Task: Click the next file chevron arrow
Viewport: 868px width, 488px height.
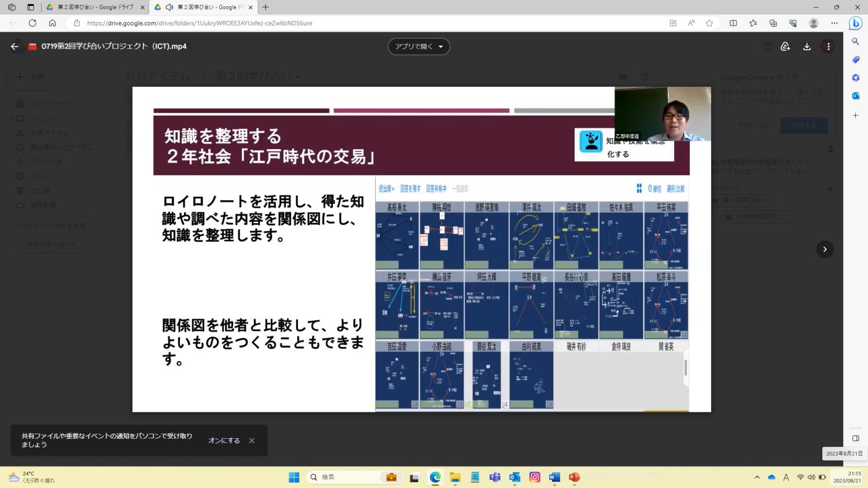Action: pyautogui.click(x=824, y=249)
